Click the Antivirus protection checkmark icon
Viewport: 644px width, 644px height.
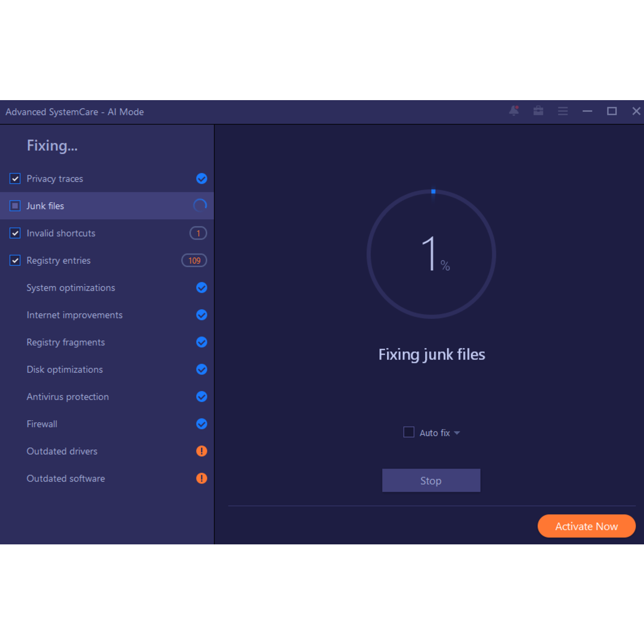coord(201,397)
